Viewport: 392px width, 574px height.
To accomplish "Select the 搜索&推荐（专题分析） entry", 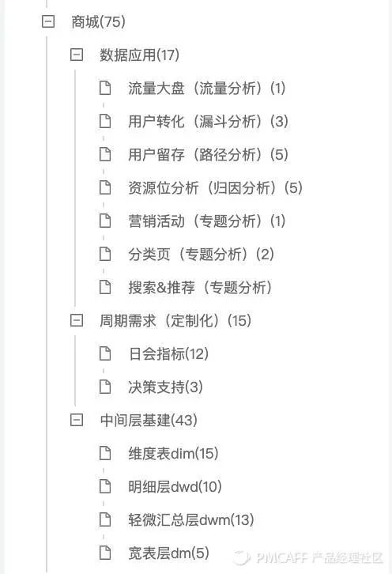I will pos(200,287).
